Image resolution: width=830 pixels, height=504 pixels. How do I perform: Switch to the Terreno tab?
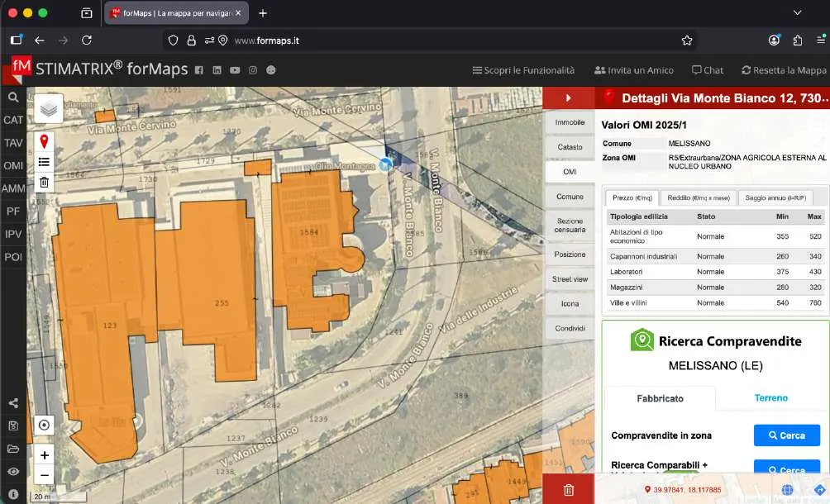pyautogui.click(x=770, y=397)
